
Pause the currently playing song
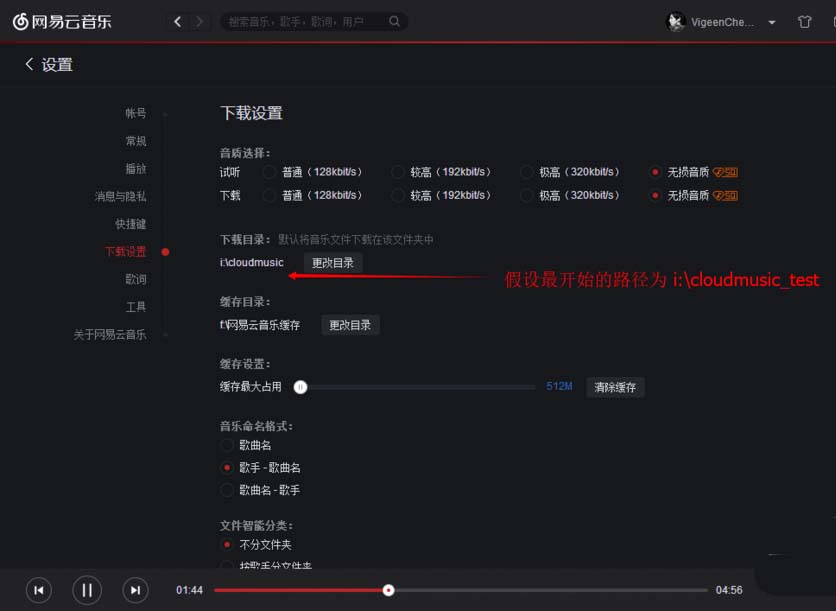coord(86,590)
